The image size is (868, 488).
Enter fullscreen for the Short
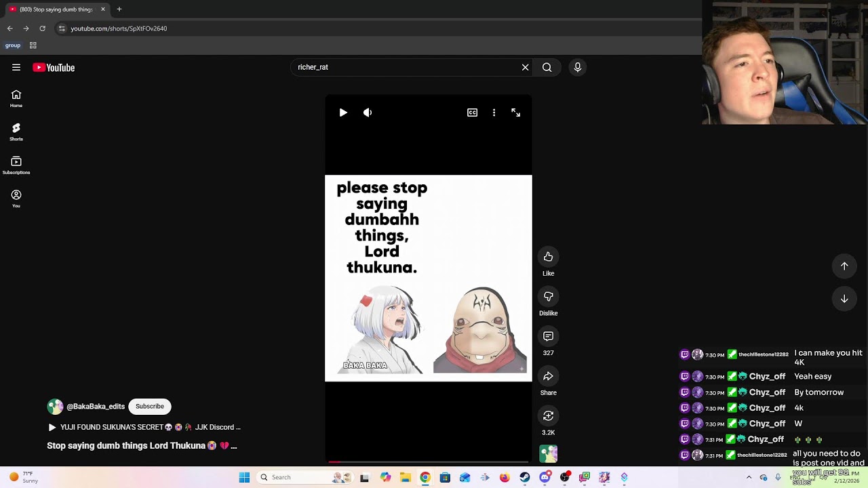point(516,113)
